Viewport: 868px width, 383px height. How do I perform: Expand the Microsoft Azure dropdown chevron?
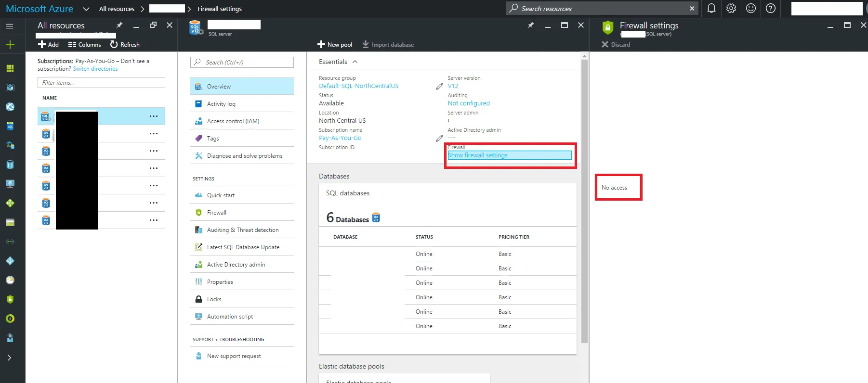click(86, 9)
